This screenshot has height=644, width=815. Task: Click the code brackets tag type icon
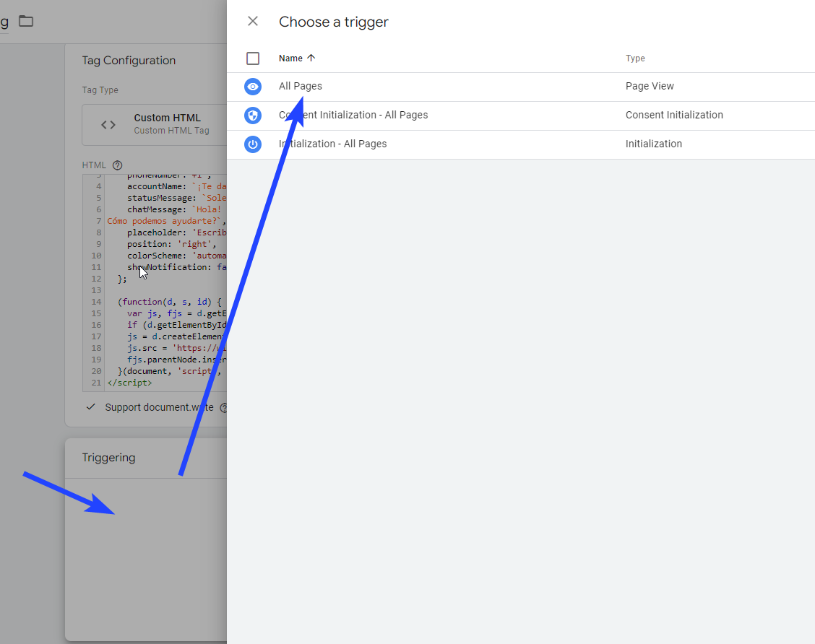[108, 125]
